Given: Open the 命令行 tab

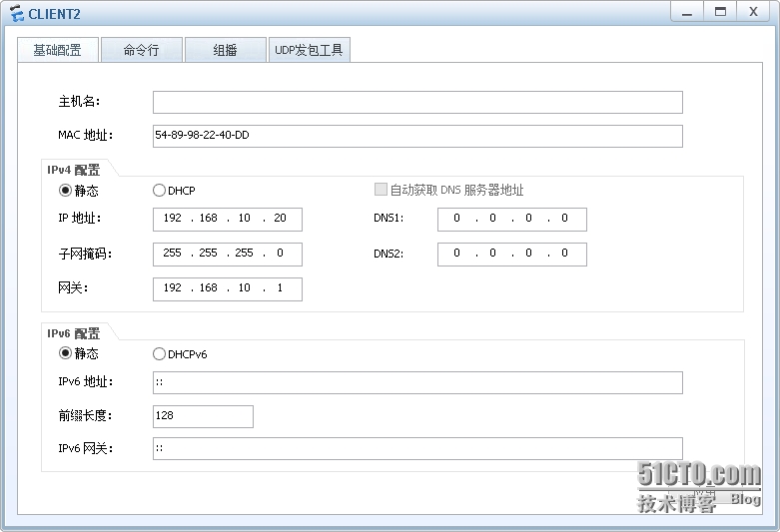Looking at the screenshot, I should click(142, 50).
